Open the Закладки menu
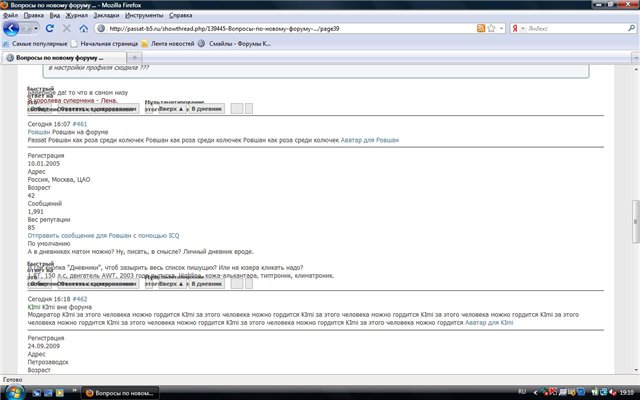The width and height of the screenshot is (640, 400). (107, 16)
